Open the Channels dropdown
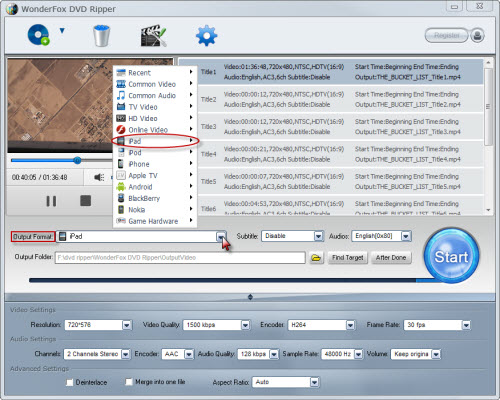Image resolution: width=500 pixels, height=400 pixels. tap(97, 354)
